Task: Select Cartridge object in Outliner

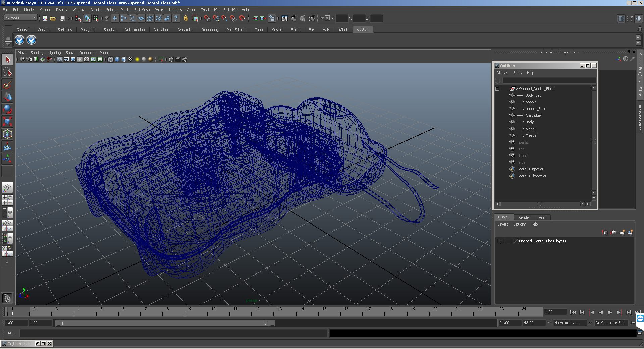Action: coord(533,115)
